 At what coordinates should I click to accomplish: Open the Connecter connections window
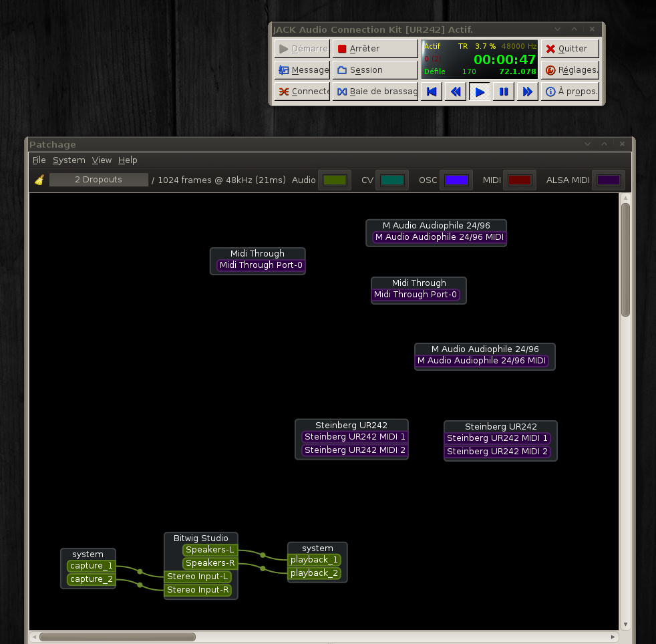click(x=302, y=92)
